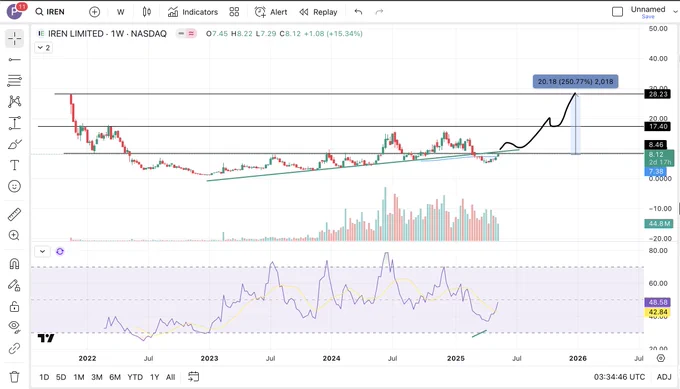The width and height of the screenshot is (680, 389).
Task: Toggle the pill-shaped pink icons beside NASDAQ
Action: point(186,33)
